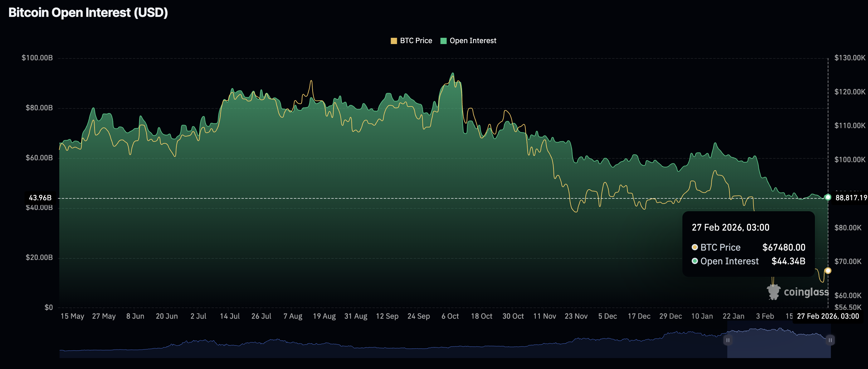Click the highlighted window in the bottom navigator
868x369 pixels.
(778, 347)
